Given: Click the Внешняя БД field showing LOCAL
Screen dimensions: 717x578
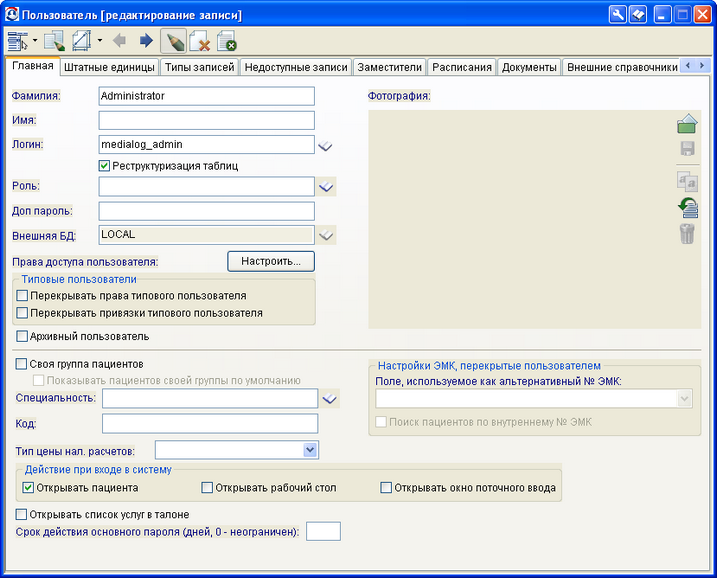Looking at the screenshot, I should click(x=207, y=235).
